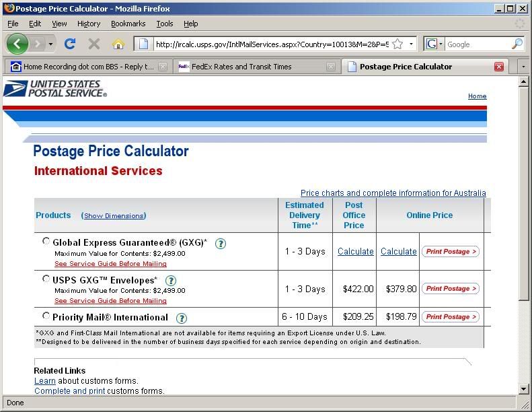The width and height of the screenshot is (532, 412).
Task: Click the Firefox icon in the title bar
Action: point(9,8)
